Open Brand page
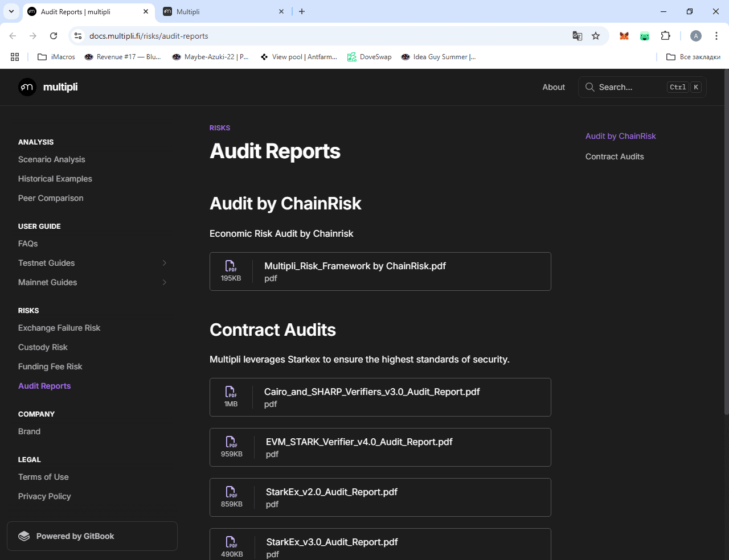This screenshot has height=560, width=729. tap(29, 431)
